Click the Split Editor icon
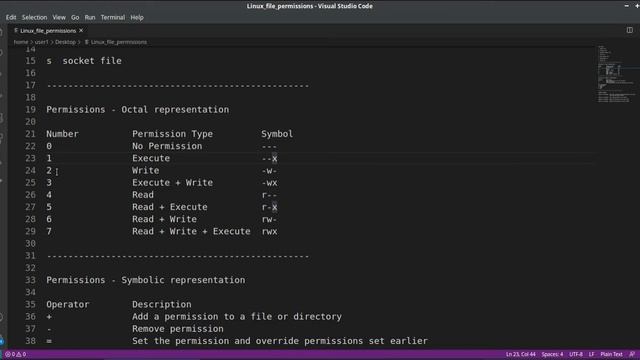 pyautogui.click(x=629, y=30)
